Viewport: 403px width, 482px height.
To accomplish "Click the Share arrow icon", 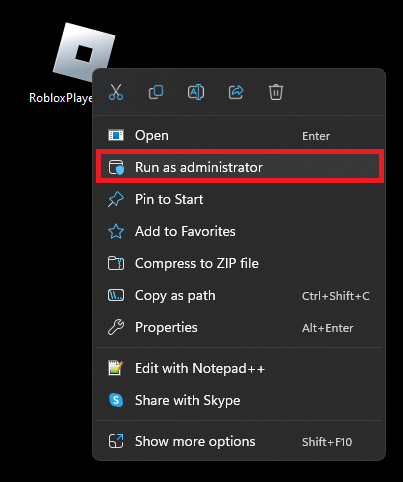I will click(236, 92).
